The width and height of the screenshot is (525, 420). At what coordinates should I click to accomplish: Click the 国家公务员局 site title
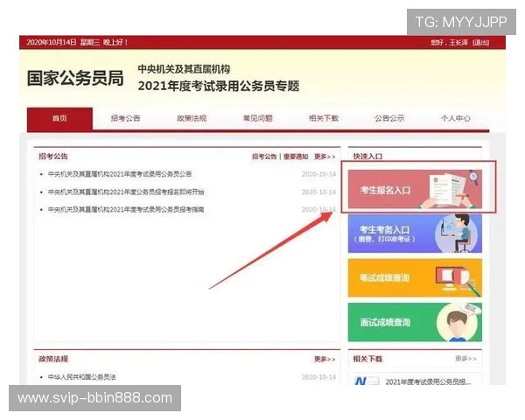pyautogui.click(x=75, y=79)
